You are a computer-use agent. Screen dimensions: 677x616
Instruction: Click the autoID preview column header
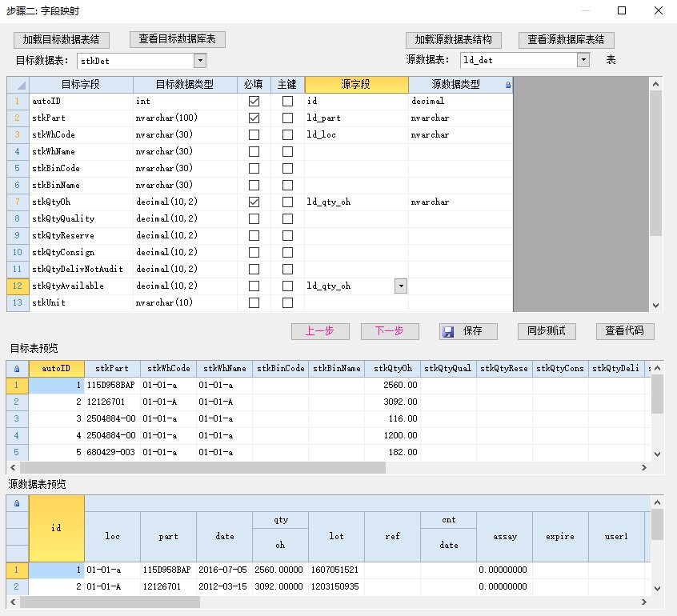coord(57,369)
